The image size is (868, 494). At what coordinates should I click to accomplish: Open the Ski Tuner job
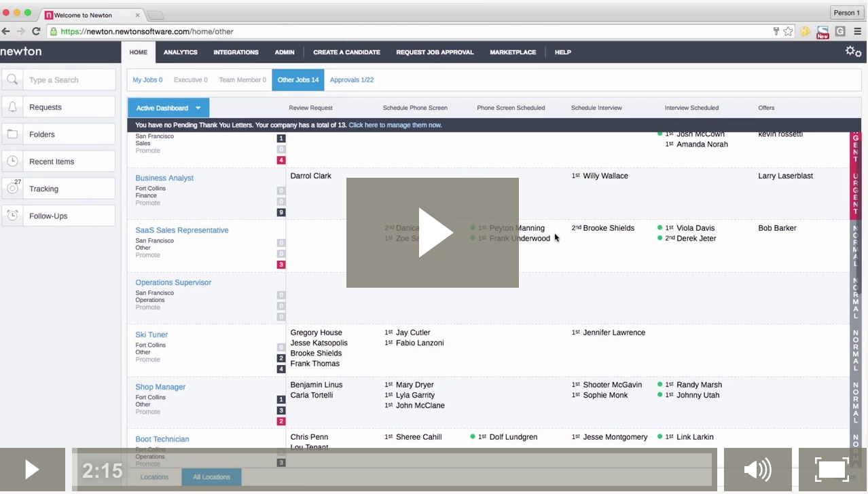point(151,335)
